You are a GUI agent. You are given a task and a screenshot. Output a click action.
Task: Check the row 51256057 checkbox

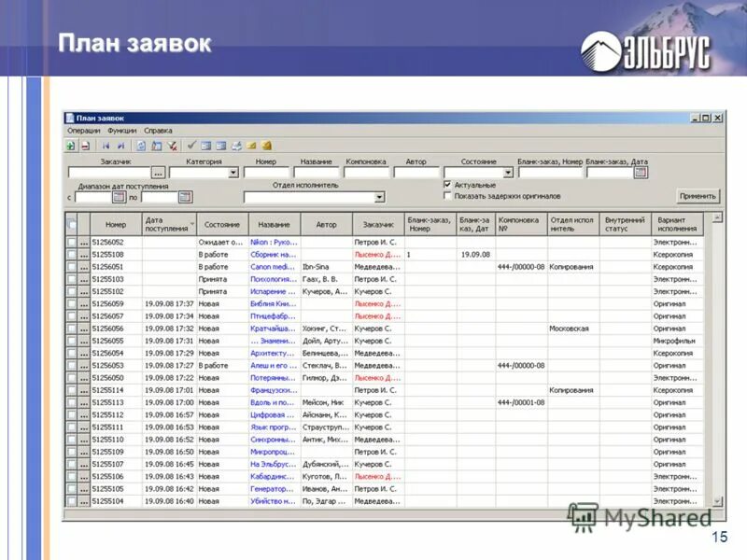coord(72,316)
